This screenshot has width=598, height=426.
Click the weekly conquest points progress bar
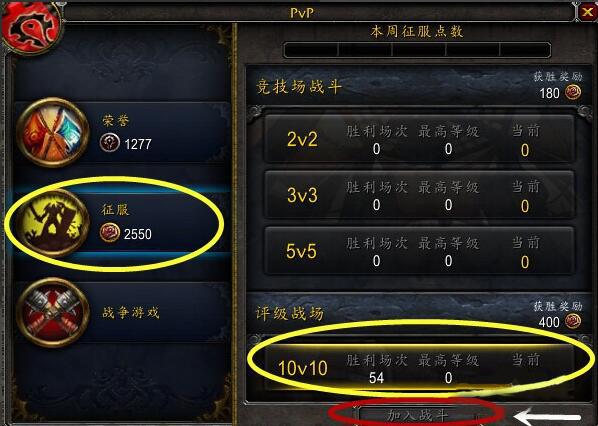pos(417,50)
